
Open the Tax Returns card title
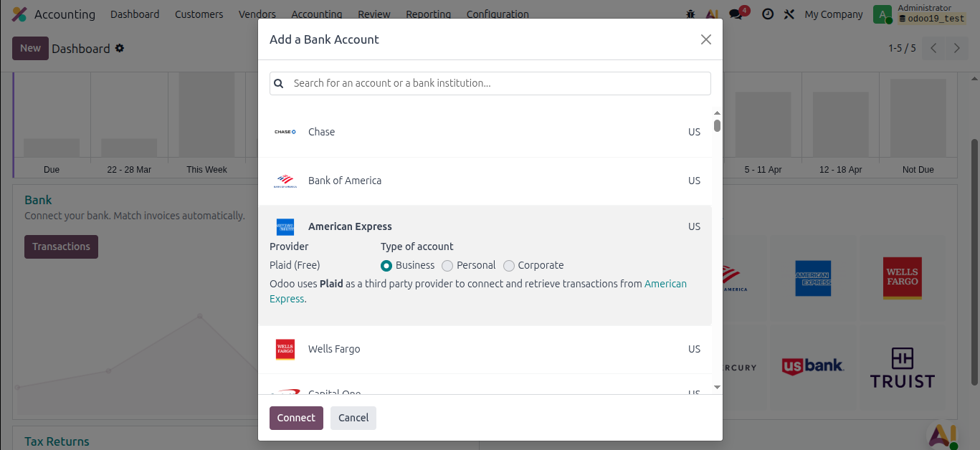[57, 441]
